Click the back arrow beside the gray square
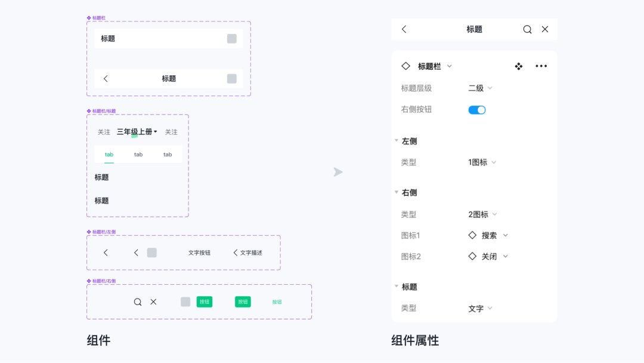 [137, 253]
